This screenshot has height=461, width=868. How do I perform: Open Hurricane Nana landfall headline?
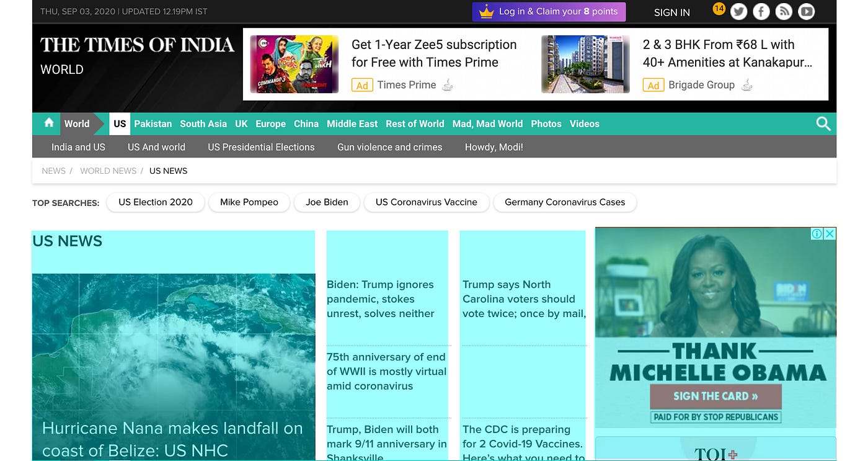click(x=172, y=439)
